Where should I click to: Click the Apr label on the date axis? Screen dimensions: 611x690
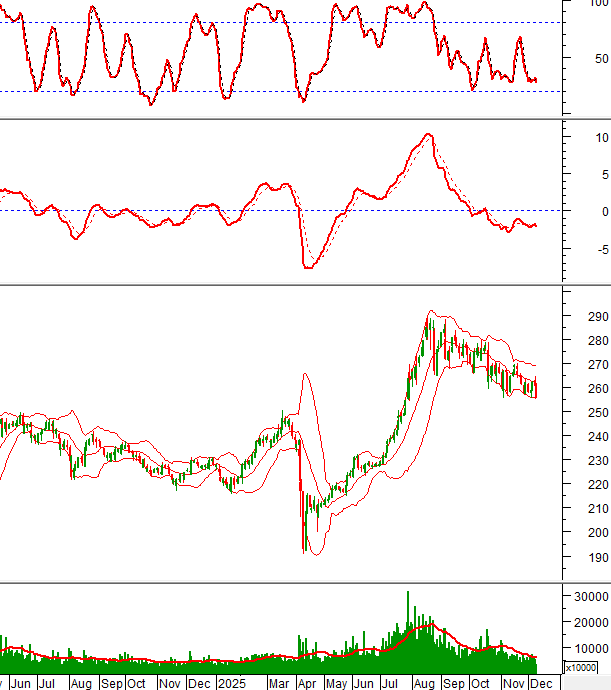pos(307,683)
